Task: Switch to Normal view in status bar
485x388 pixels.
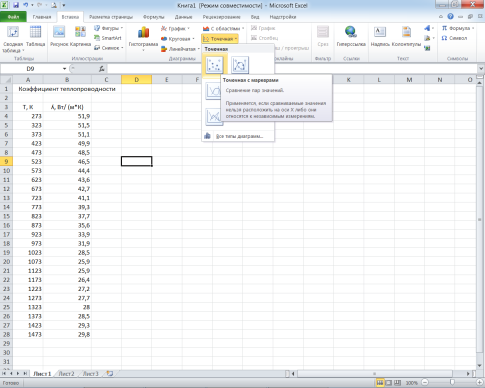Action: (x=380, y=383)
